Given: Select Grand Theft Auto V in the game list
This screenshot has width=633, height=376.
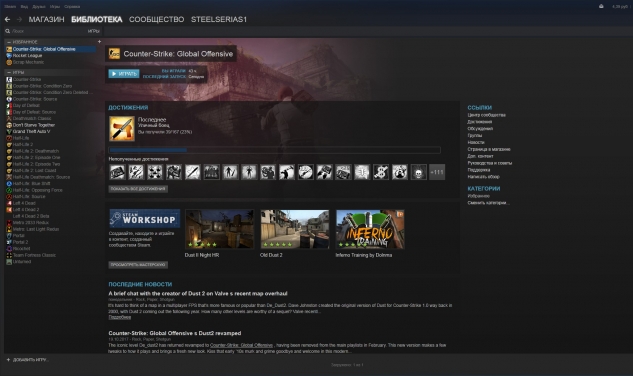Looking at the screenshot, I should point(31,132).
